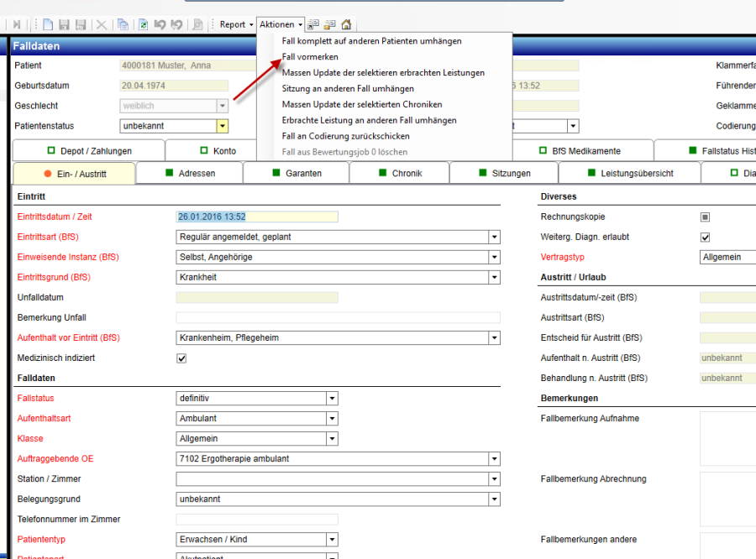Open the Report toolbar menu
This screenshot has width=756, height=559.
236,25
